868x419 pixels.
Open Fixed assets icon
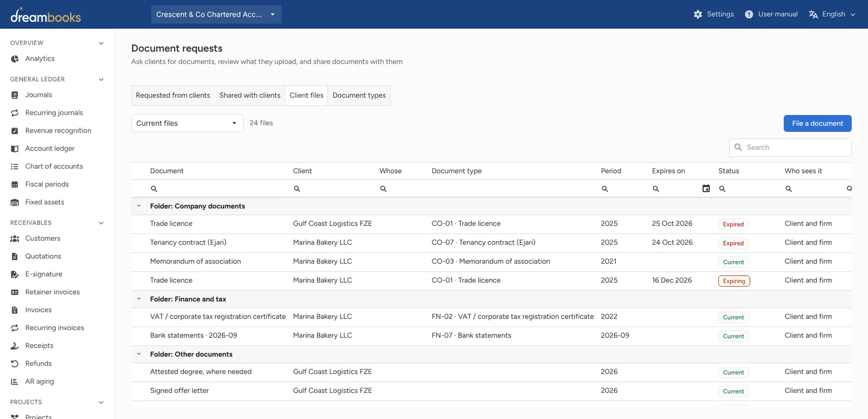pyautogui.click(x=15, y=202)
